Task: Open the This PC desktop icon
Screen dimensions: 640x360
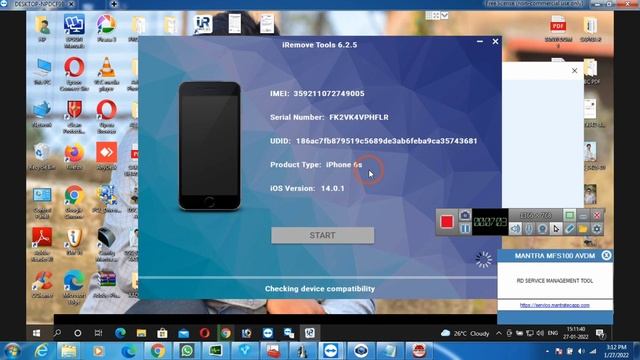Action: click(x=42, y=71)
